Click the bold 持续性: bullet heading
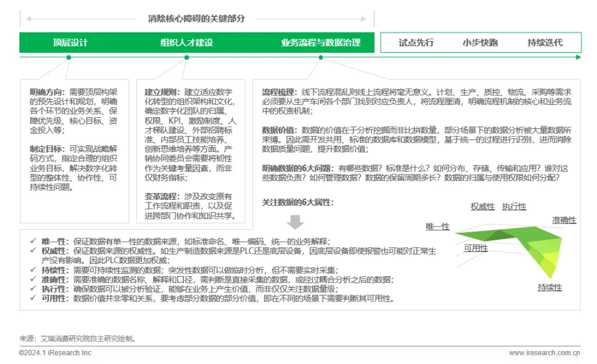 tap(55, 270)
